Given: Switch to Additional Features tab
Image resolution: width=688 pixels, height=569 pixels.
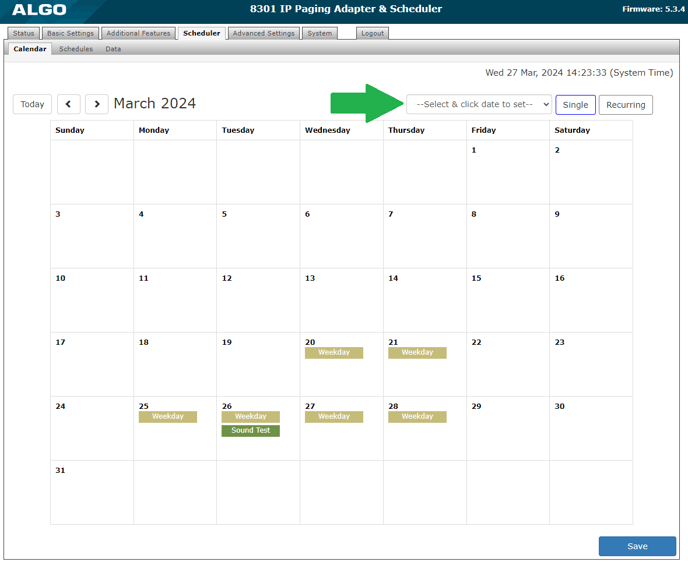Looking at the screenshot, I should [x=138, y=33].
